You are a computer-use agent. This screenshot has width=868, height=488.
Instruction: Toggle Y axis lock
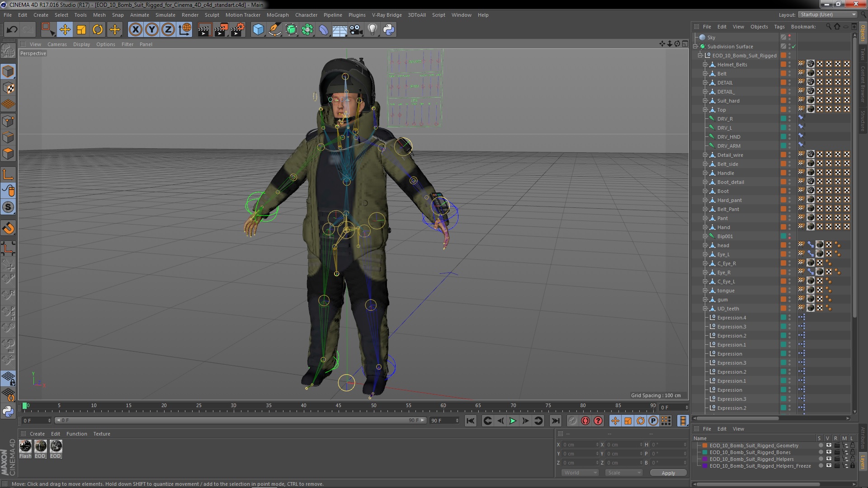(152, 30)
